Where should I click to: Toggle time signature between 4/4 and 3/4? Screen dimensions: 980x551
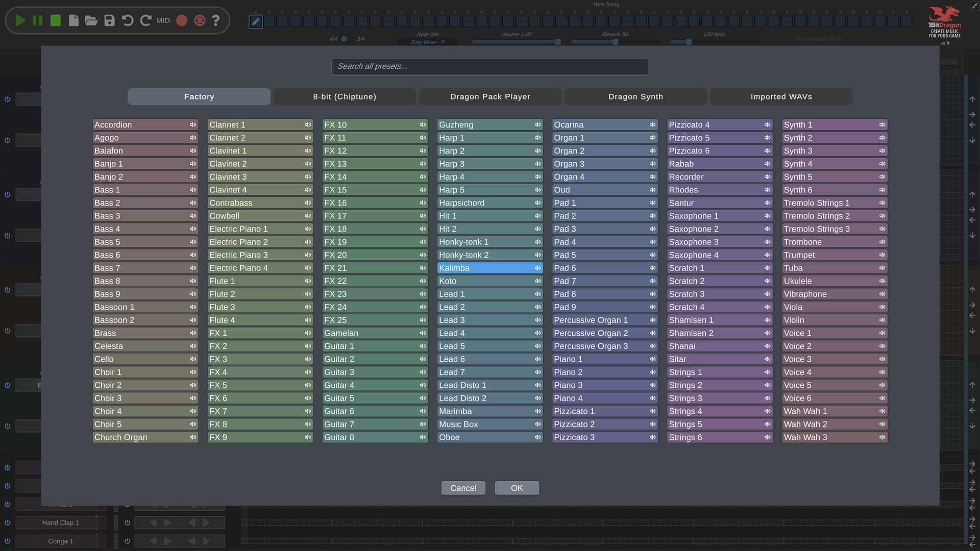[x=347, y=39]
